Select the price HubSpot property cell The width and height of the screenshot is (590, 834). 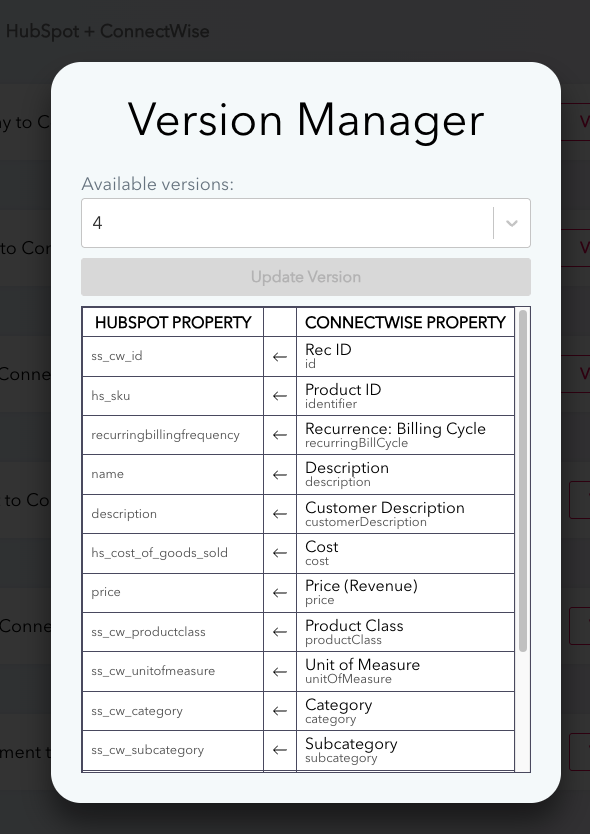tap(173, 593)
